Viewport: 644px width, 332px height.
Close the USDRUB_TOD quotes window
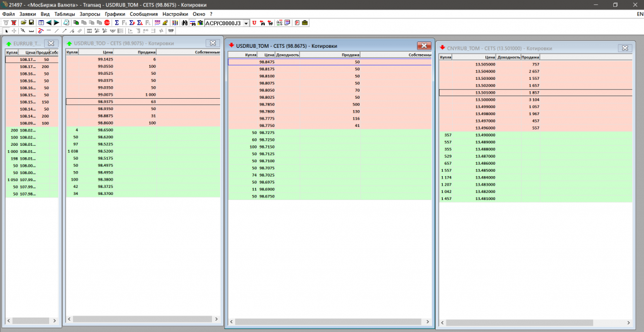213,43
